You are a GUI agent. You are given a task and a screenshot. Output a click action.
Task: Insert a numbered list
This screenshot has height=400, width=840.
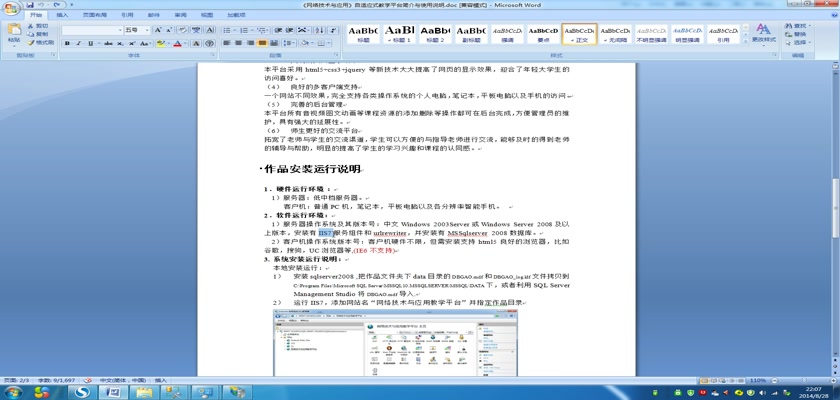click(246, 31)
